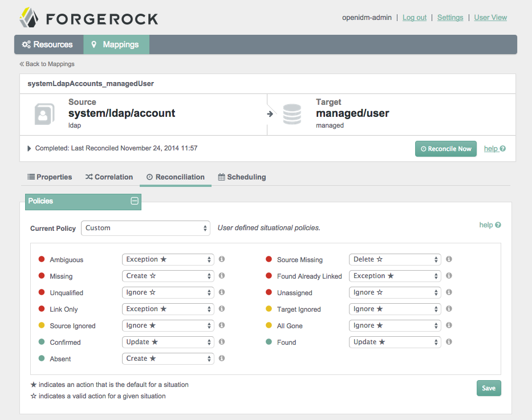Click the info icon for Found Already Linked
This screenshot has height=420, width=532.
click(449, 276)
